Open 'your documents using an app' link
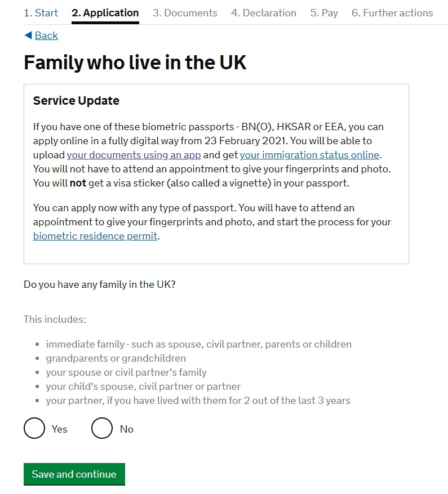 click(134, 155)
